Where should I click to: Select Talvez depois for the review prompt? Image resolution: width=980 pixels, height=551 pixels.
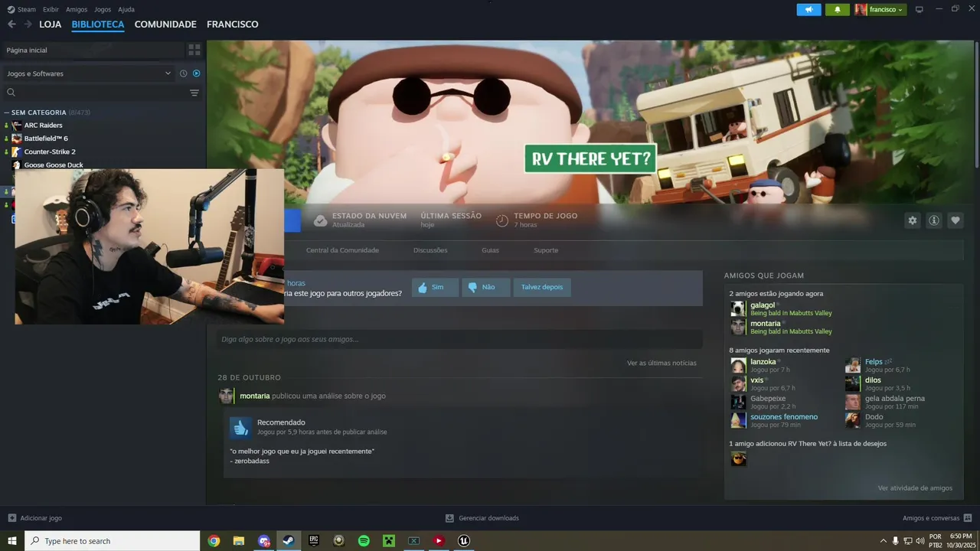click(542, 287)
